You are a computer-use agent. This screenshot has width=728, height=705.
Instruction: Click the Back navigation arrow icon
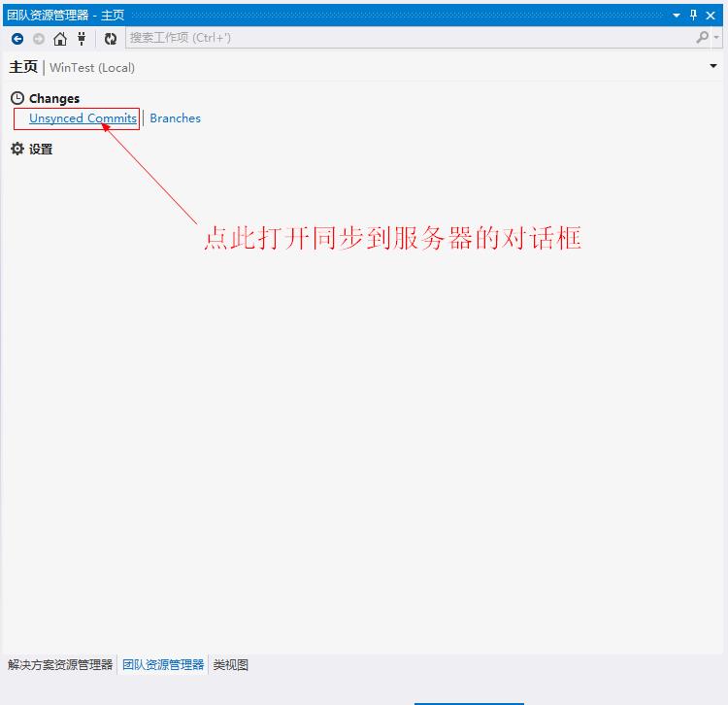[17, 39]
